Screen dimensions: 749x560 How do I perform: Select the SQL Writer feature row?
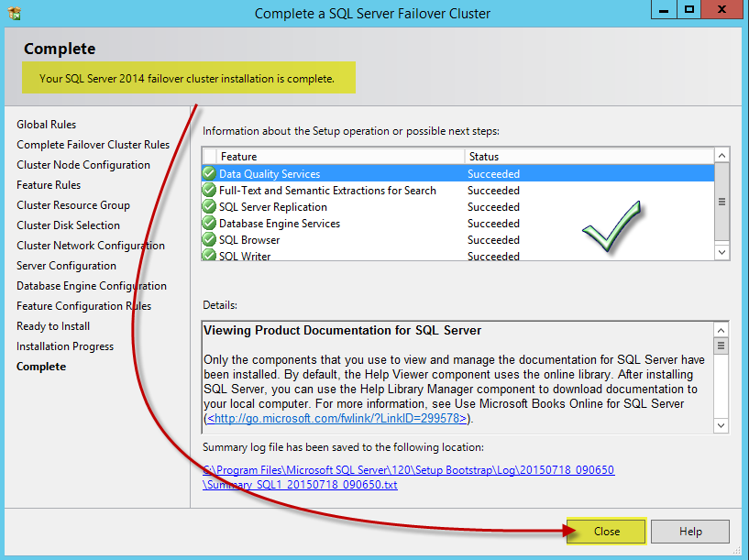coord(458,255)
